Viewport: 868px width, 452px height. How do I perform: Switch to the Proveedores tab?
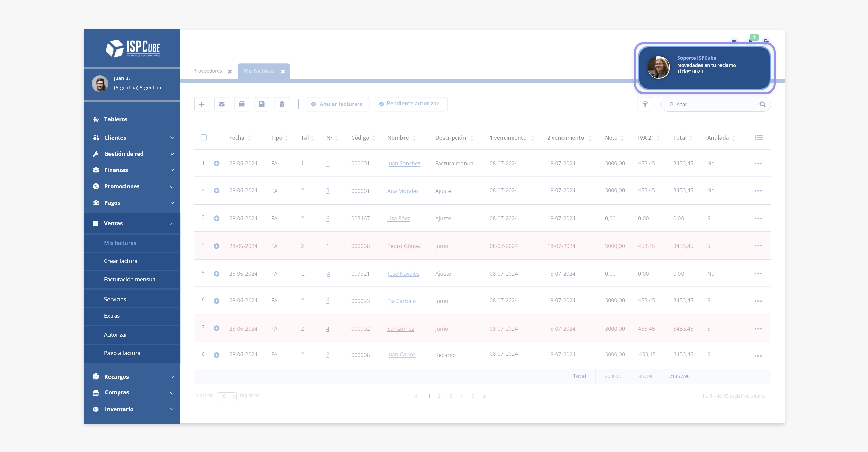pyautogui.click(x=208, y=71)
